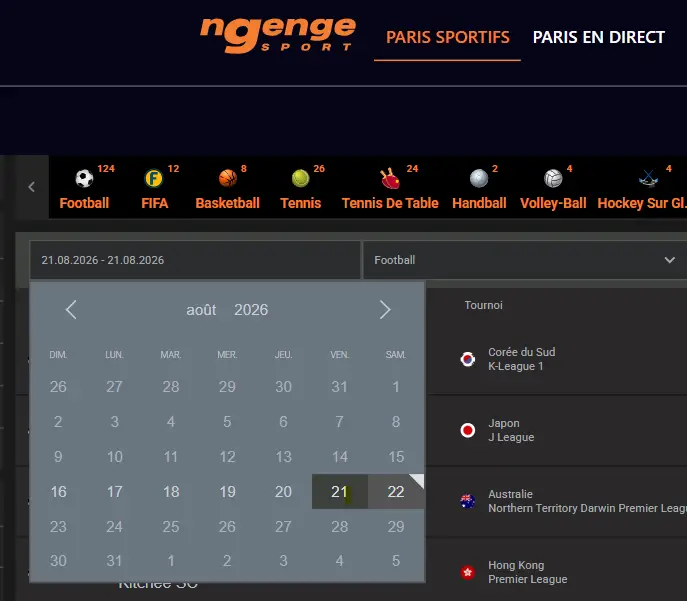Screen dimensions: 687x601
Task: Select the FIFA icon
Action: coord(154,178)
